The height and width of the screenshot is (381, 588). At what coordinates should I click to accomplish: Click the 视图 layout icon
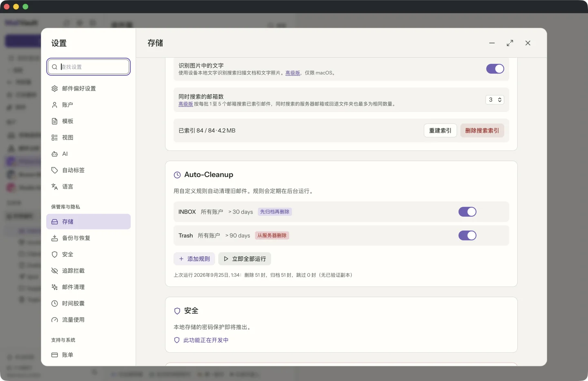[55, 138]
